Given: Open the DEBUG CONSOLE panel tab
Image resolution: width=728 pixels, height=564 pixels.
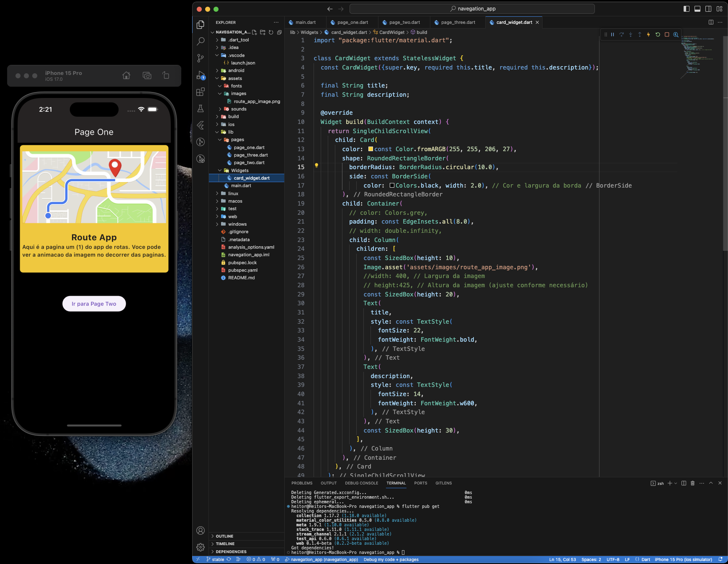Looking at the screenshot, I should [361, 483].
